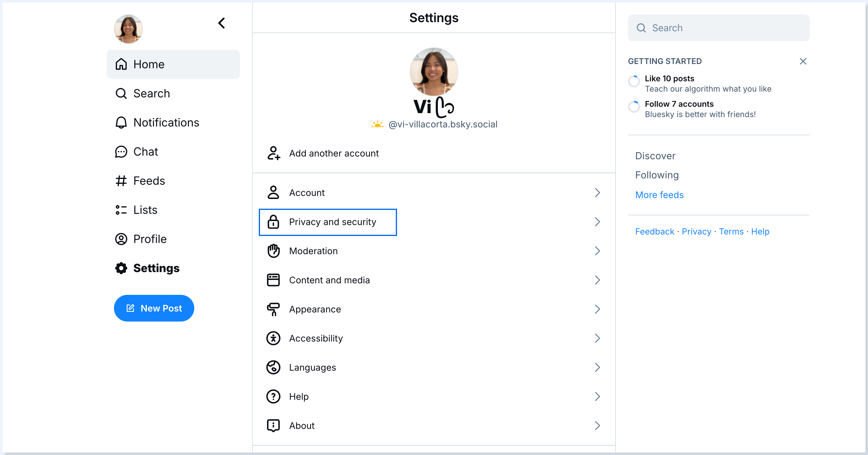The height and width of the screenshot is (455, 868).
Task: Open the About section chevron
Action: point(597,426)
